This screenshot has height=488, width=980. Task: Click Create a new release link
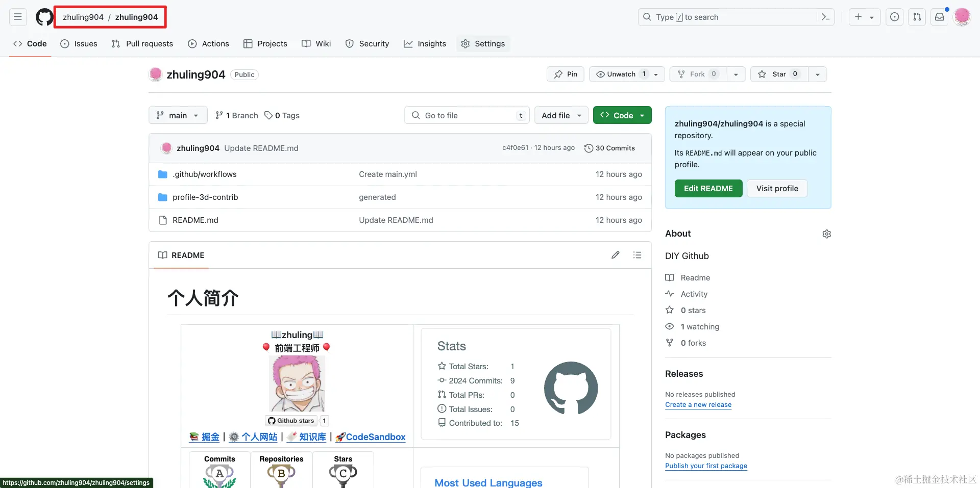coord(698,405)
